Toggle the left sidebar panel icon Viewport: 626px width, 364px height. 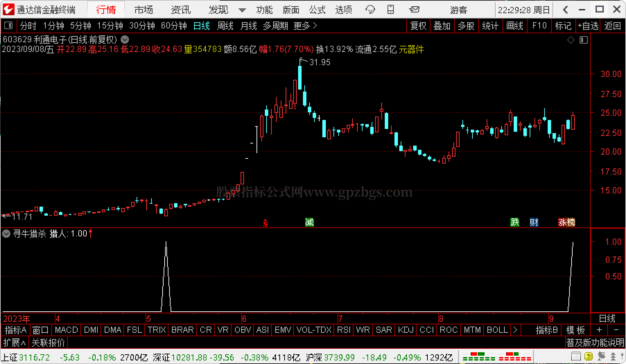[8, 26]
